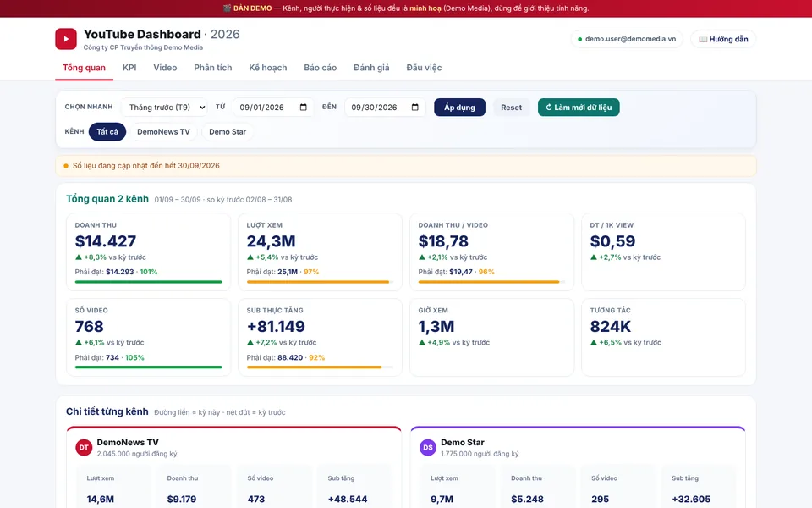Click the Đến date field 09/30/2026

point(385,108)
